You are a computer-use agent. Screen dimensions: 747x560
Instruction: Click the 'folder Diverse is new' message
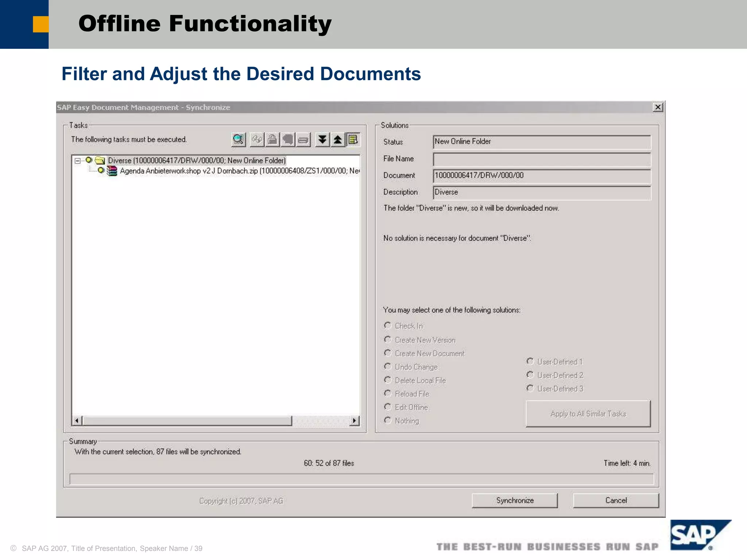(x=471, y=208)
